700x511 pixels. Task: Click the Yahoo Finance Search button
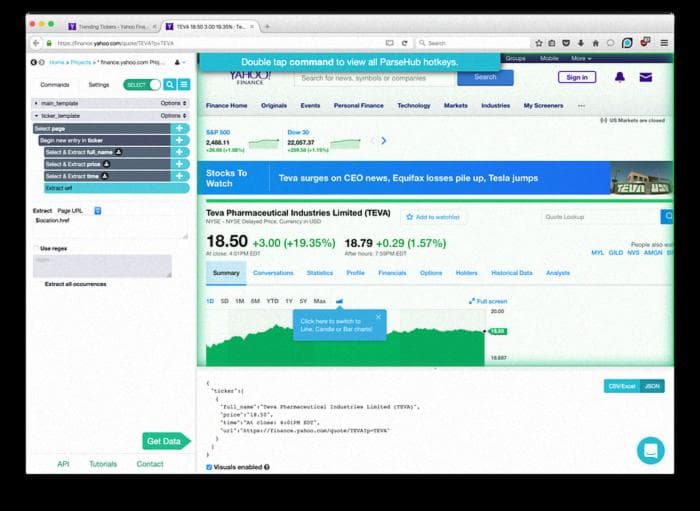click(x=485, y=77)
